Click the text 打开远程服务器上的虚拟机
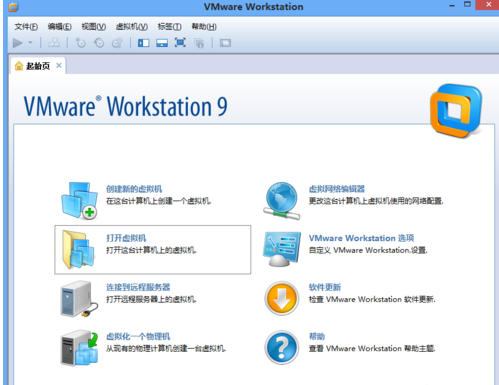499x385 pixels. tap(151, 299)
